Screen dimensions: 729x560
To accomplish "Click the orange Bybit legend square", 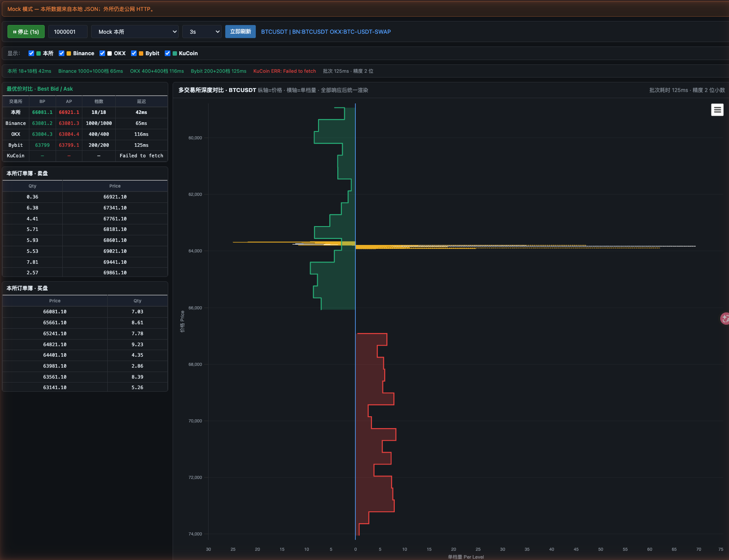I will tap(141, 53).
